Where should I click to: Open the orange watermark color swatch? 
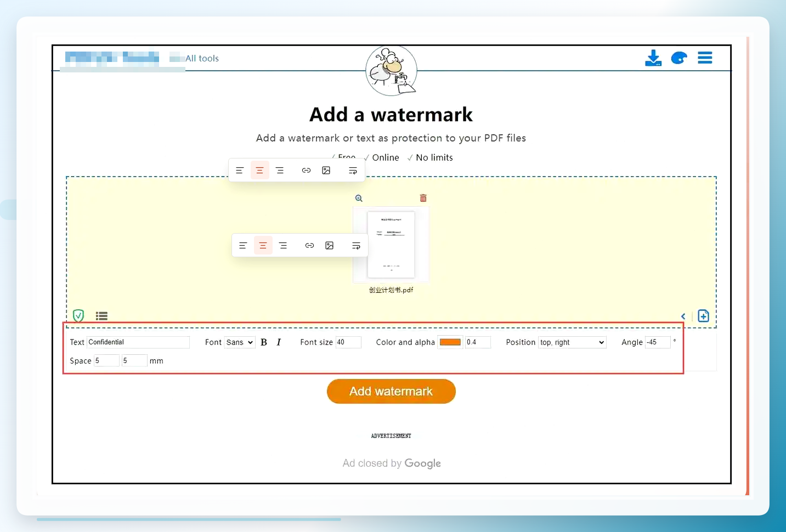point(450,342)
